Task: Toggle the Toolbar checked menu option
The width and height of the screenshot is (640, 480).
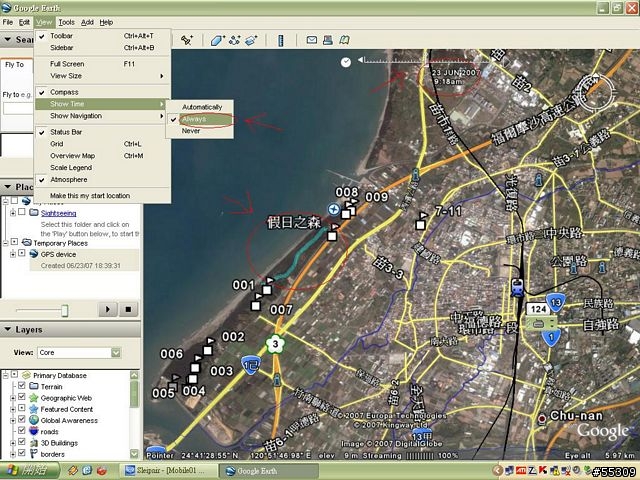Action: click(x=102, y=36)
